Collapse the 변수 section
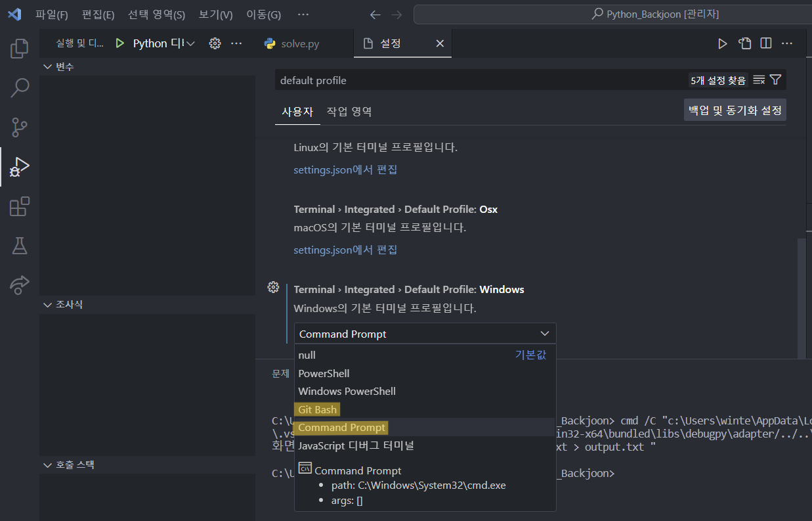Screen dimensions: 812x521 coord(148,67)
